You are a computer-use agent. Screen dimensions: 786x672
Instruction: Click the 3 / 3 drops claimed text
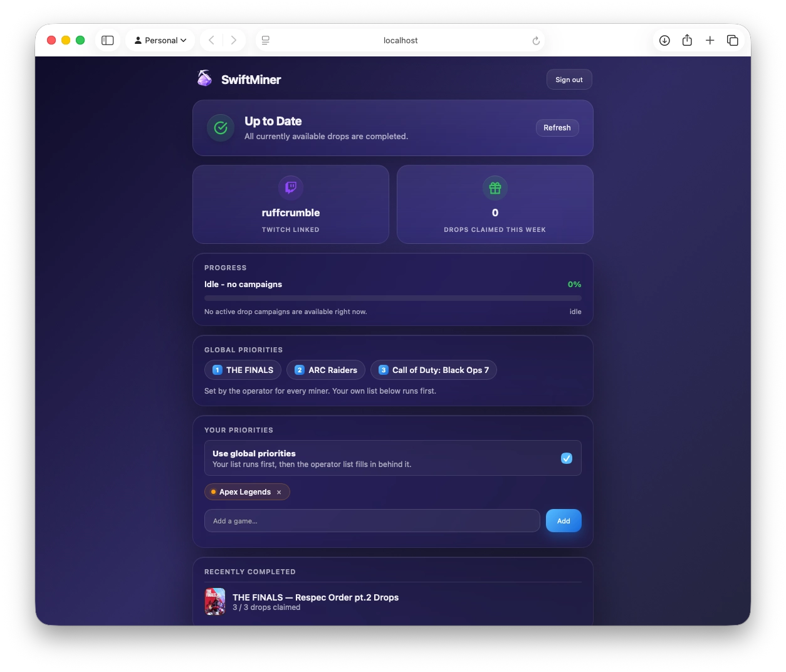click(x=266, y=607)
